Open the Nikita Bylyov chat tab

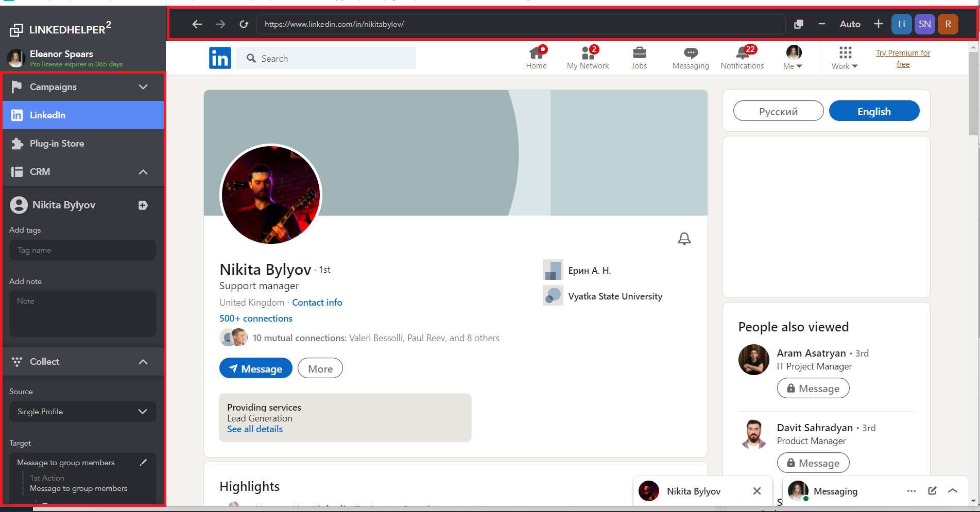(x=694, y=491)
